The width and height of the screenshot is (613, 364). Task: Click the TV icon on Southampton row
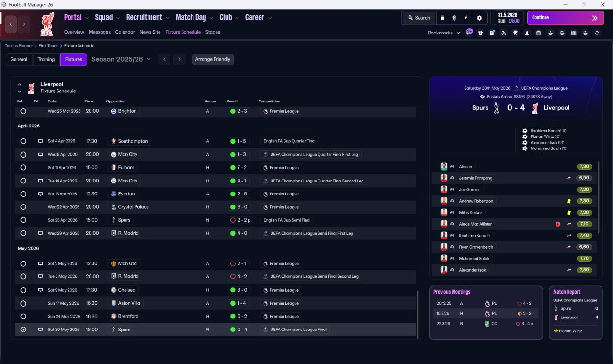click(41, 141)
